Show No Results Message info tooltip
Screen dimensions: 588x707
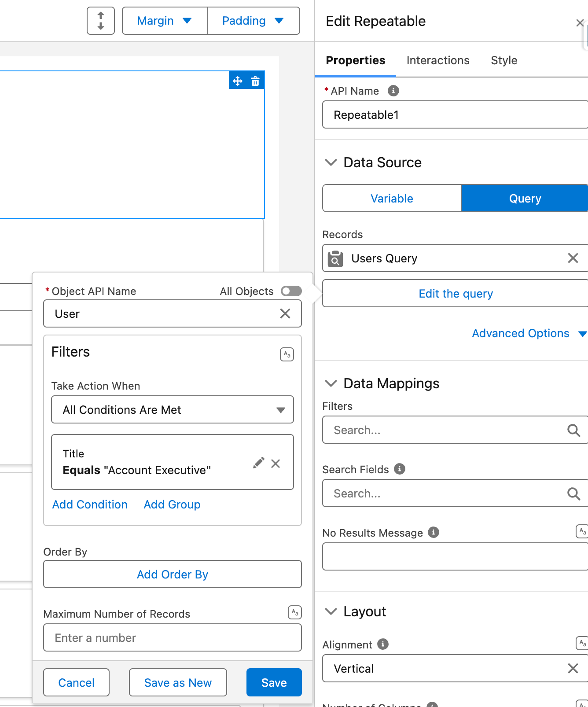[x=434, y=532]
